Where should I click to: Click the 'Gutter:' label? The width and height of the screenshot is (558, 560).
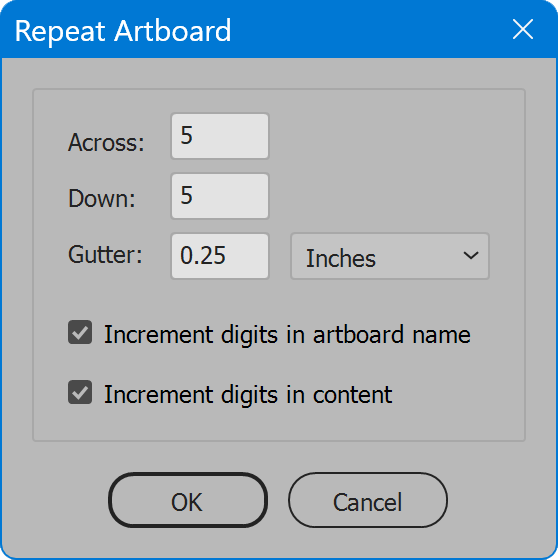coord(105,255)
